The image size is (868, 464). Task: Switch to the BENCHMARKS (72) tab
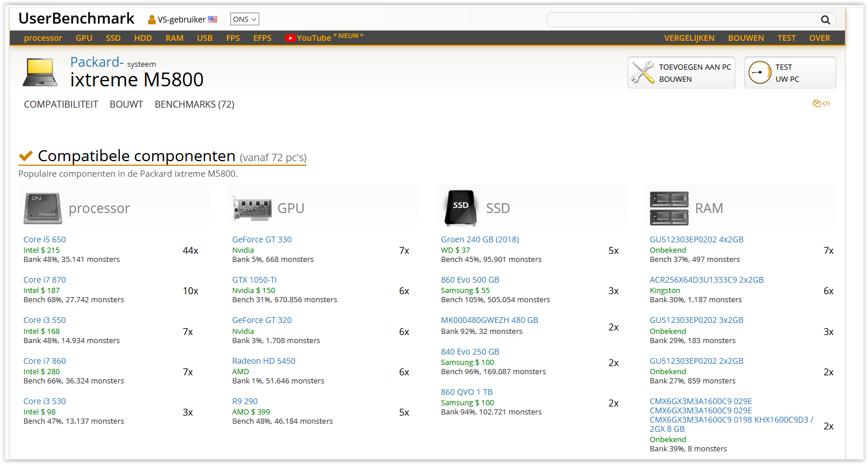(x=195, y=104)
